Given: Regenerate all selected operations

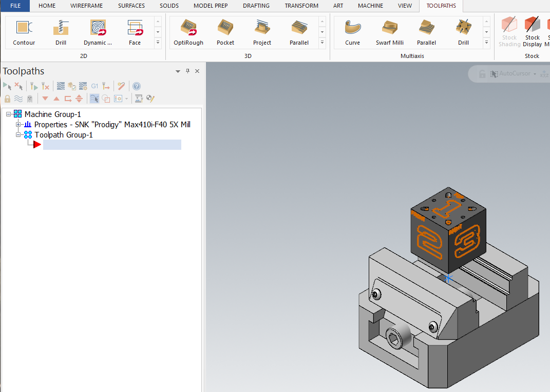Looking at the screenshot, I should point(34,86).
